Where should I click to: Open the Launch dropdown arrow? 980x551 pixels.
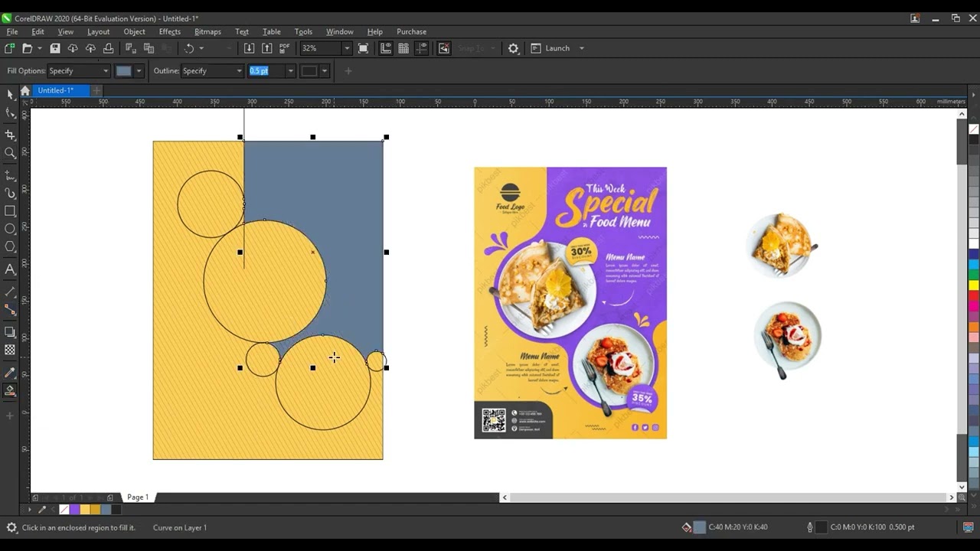581,48
